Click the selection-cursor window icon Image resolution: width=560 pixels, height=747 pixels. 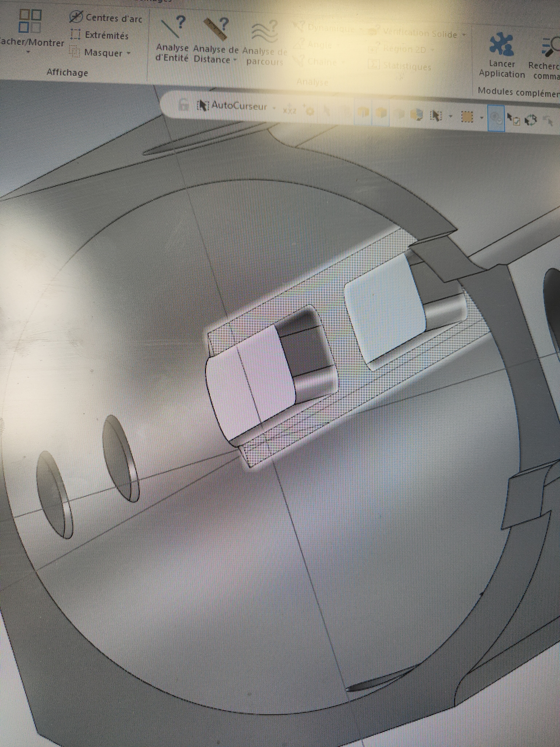coord(436,116)
